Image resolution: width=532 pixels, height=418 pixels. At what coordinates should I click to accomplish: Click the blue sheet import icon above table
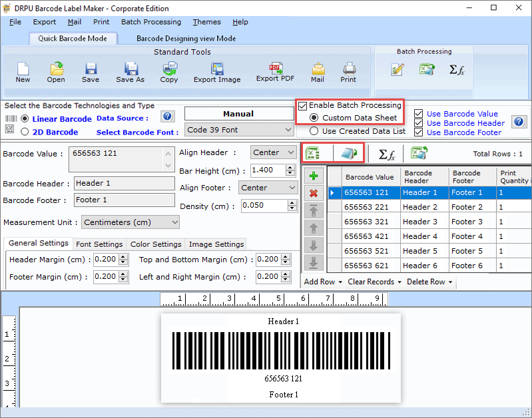point(349,153)
